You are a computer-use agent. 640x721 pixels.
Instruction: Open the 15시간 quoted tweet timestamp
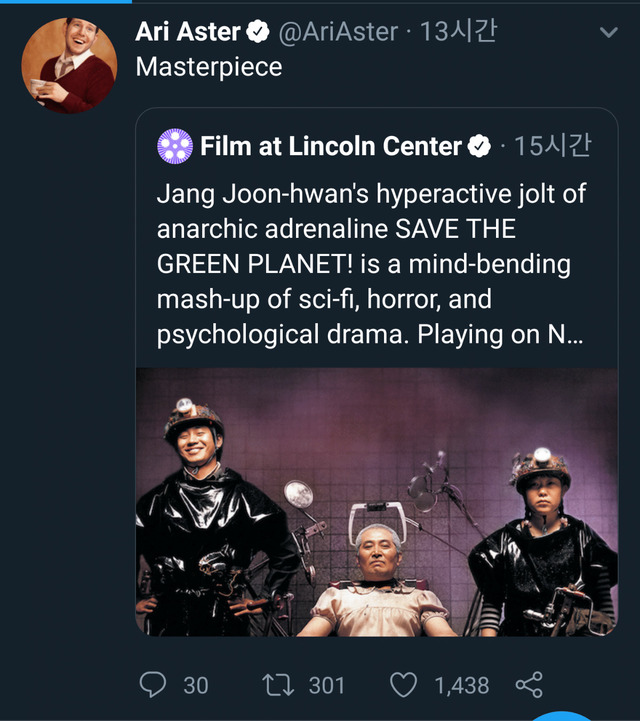pyautogui.click(x=552, y=146)
